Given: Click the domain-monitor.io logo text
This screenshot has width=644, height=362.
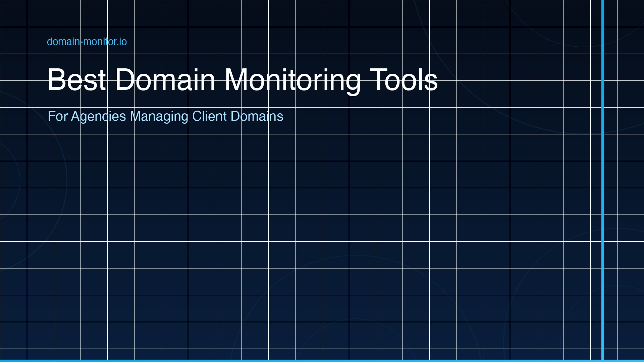Looking at the screenshot, I should (87, 42).
